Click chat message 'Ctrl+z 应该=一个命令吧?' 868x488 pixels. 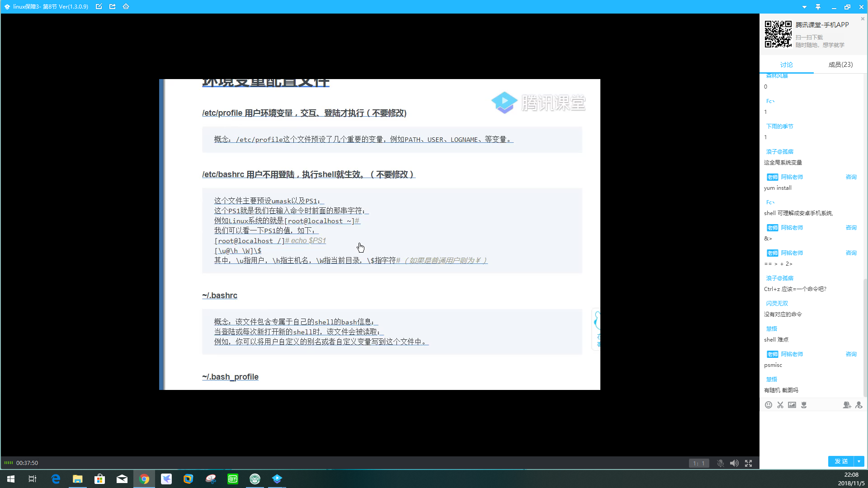795,289
